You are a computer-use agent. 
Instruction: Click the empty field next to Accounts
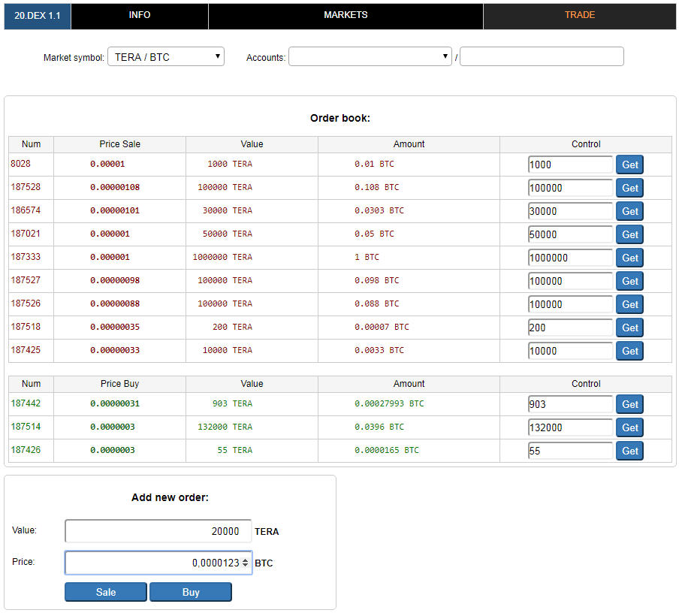pos(542,57)
